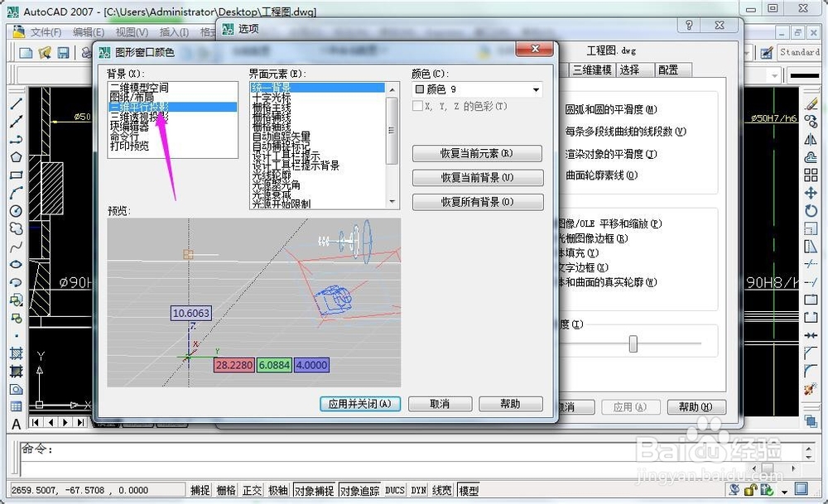Screen dimensions: 828x504
Task: Select the Polygon draw tool
Action: coord(16,157)
